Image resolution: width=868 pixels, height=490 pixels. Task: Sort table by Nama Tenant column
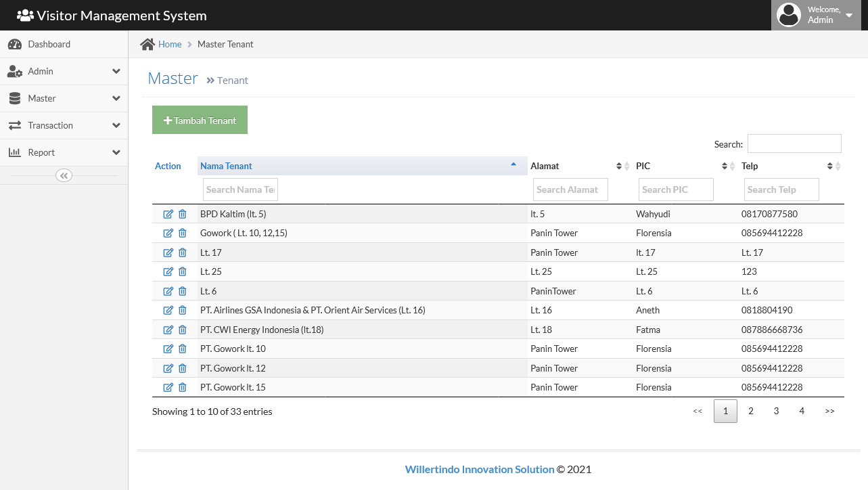pos(363,166)
